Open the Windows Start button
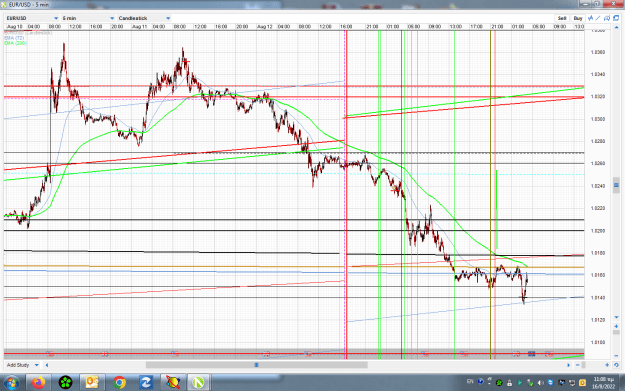Screen dimensions: 625x391 point(11,383)
